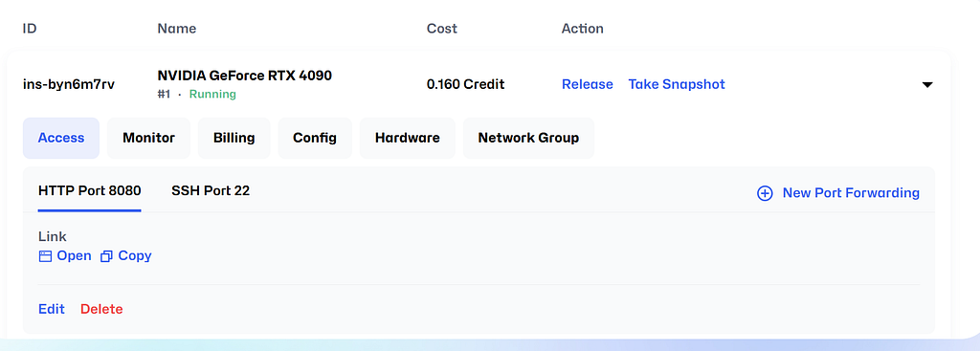Open the Billing tab
This screenshot has width=980, height=351.
coord(234,138)
